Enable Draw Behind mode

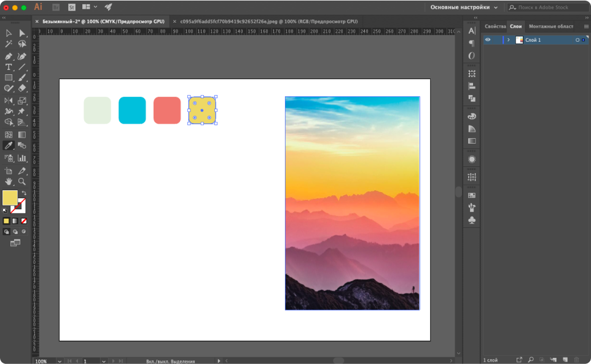tap(15, 232)
